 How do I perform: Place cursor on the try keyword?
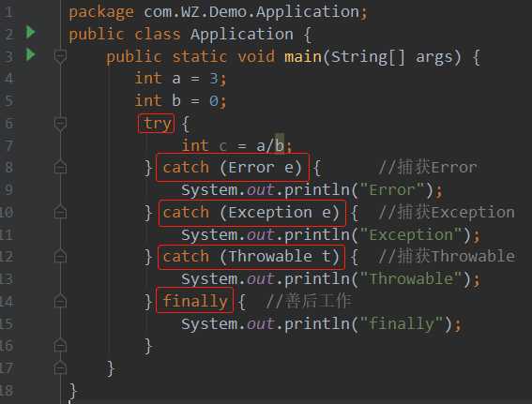[157, 124]
